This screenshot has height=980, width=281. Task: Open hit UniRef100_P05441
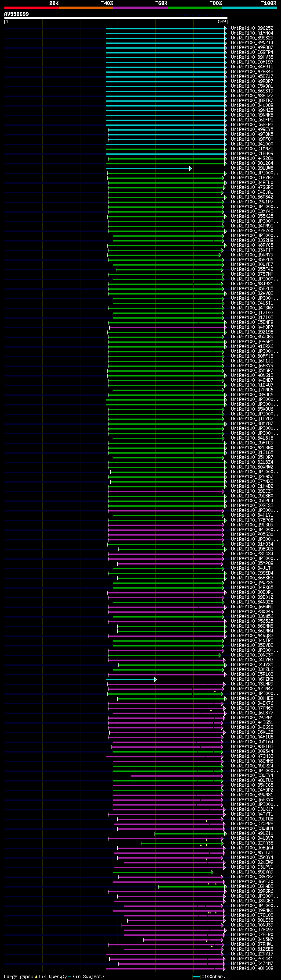pos(252,959)
